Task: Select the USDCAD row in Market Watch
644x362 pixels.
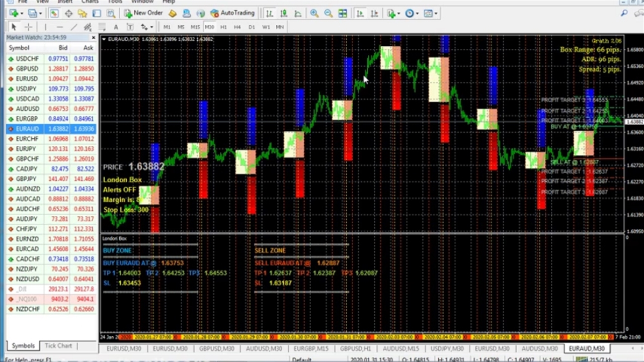Action: coord(27,99)
